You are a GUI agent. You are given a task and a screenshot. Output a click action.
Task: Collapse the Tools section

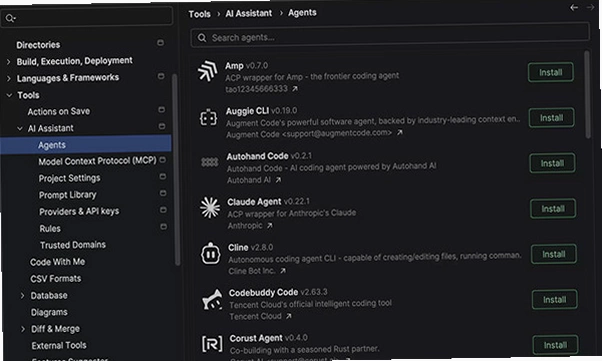coord(9,95)
